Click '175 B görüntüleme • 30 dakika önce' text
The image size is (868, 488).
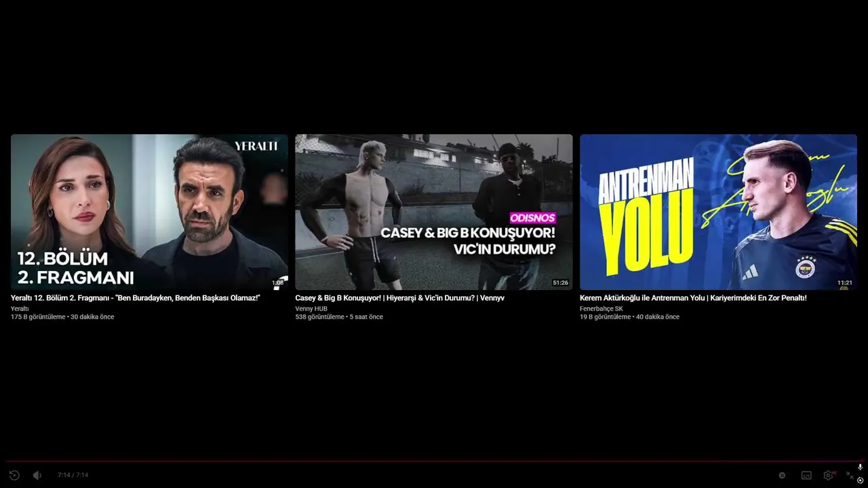62,317
